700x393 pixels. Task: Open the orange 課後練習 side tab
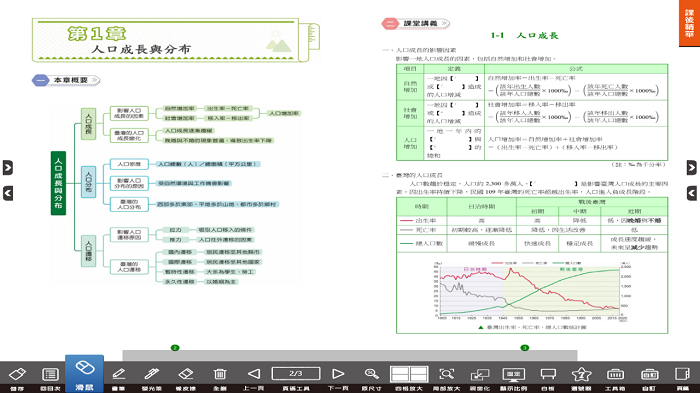point(689,23)
